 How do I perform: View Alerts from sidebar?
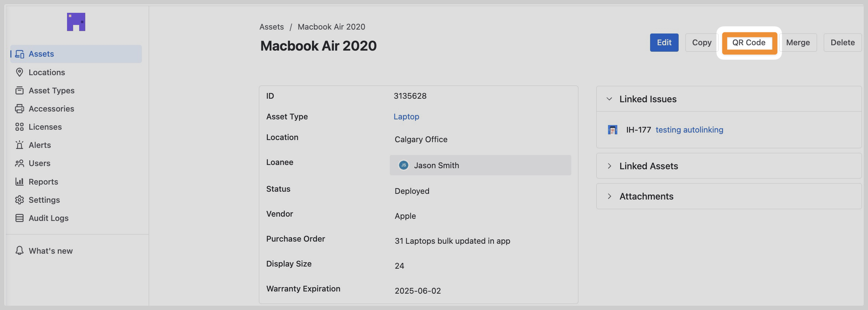(x=76, y=145)
